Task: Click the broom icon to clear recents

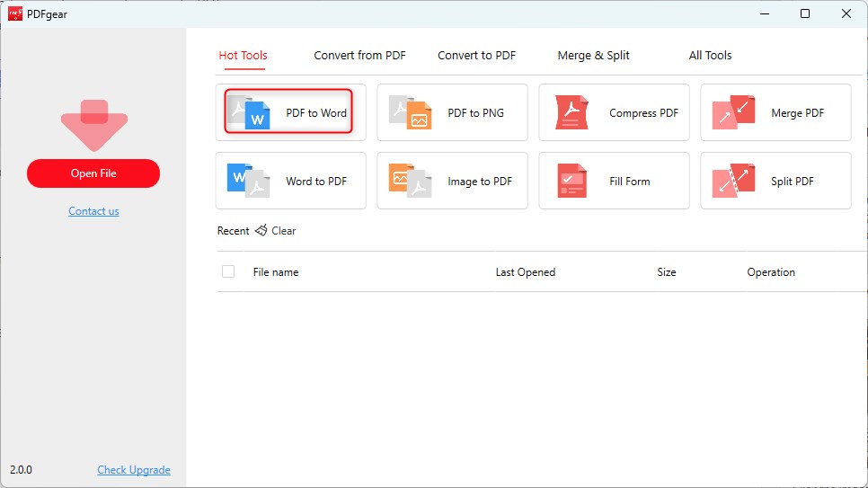Action: tap(261, 231)
